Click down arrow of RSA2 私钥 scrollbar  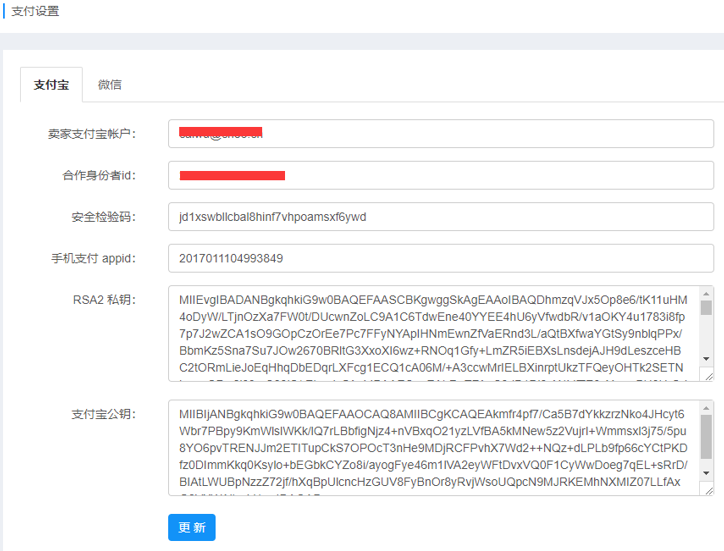pos(706,359)
